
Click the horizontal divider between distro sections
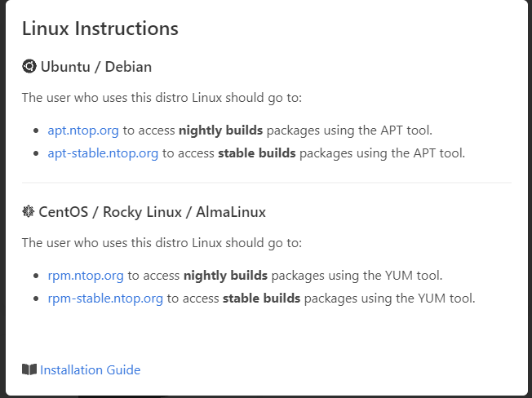[266, 183]
